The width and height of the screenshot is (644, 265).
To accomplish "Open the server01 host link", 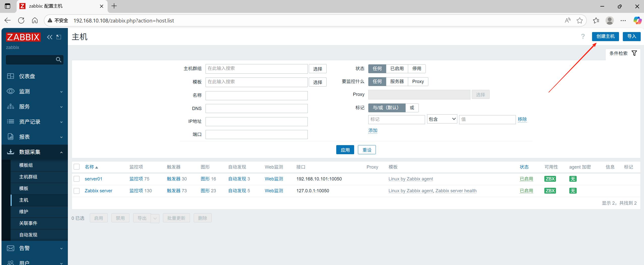I will point(93,179).
